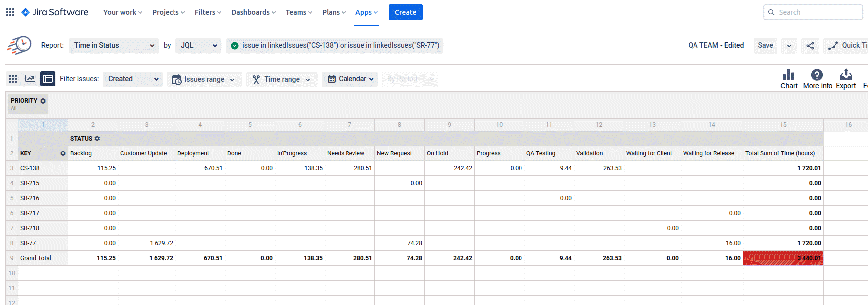Open PRIORITY filter settings gear
Viewport: 868px width, 305px height.
(x=43, y=101)
